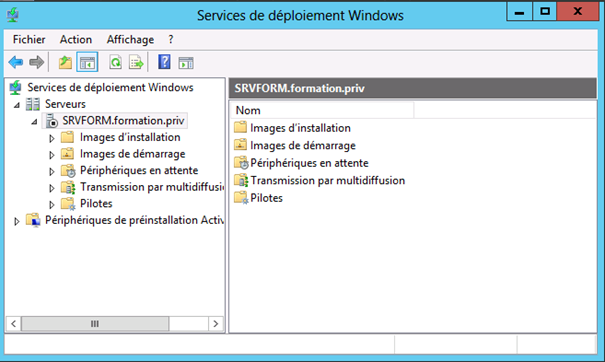Select Transmission par multidiffusion label in tree

(x=152, y=187)
